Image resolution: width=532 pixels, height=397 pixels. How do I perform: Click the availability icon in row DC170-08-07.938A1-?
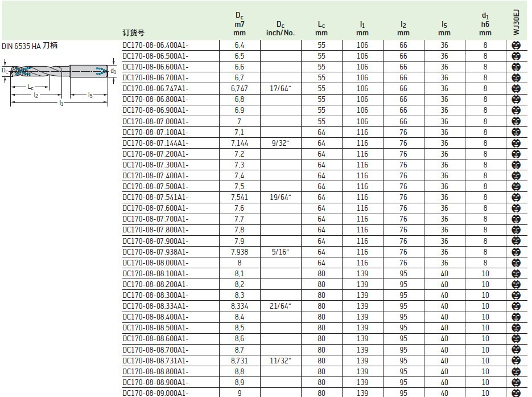515,252
